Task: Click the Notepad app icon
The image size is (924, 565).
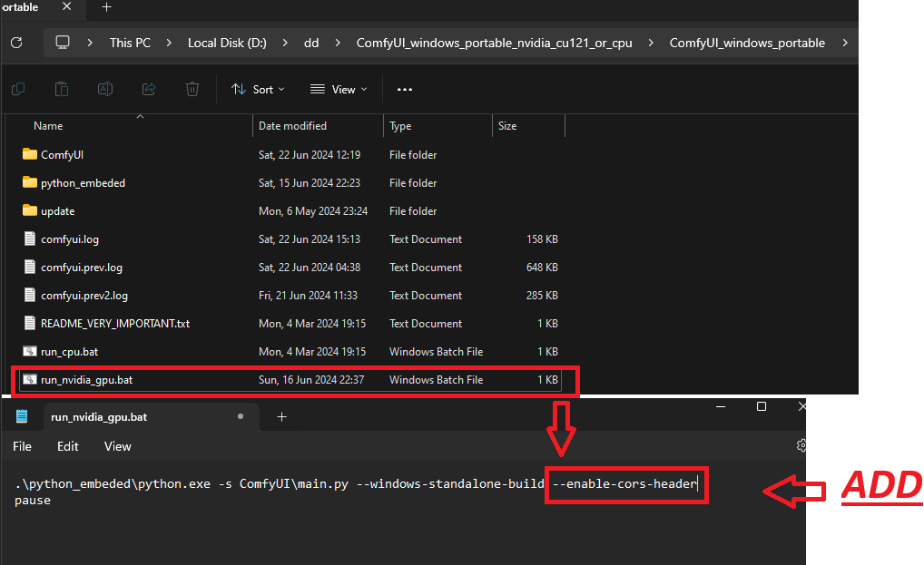Action: 22,416
